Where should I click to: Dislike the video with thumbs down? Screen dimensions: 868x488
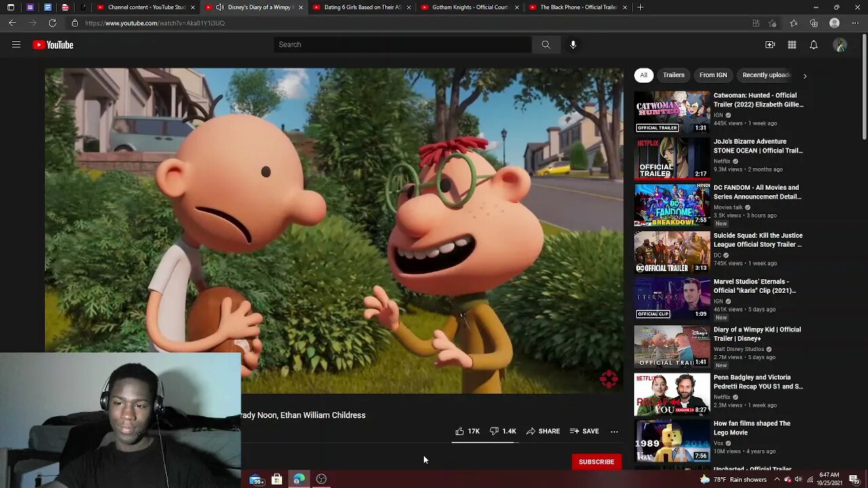(494, 431)
